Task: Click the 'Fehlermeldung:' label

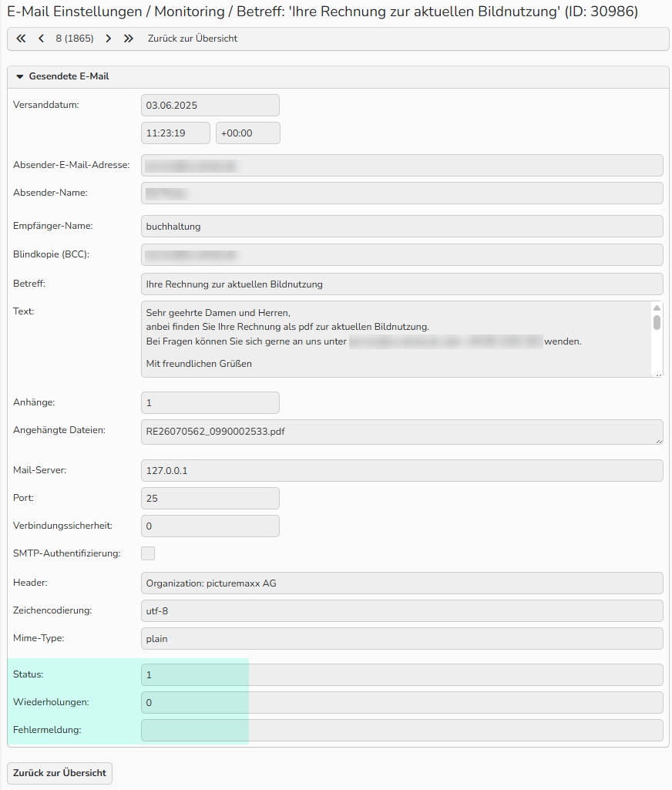Action: [47, 730]
